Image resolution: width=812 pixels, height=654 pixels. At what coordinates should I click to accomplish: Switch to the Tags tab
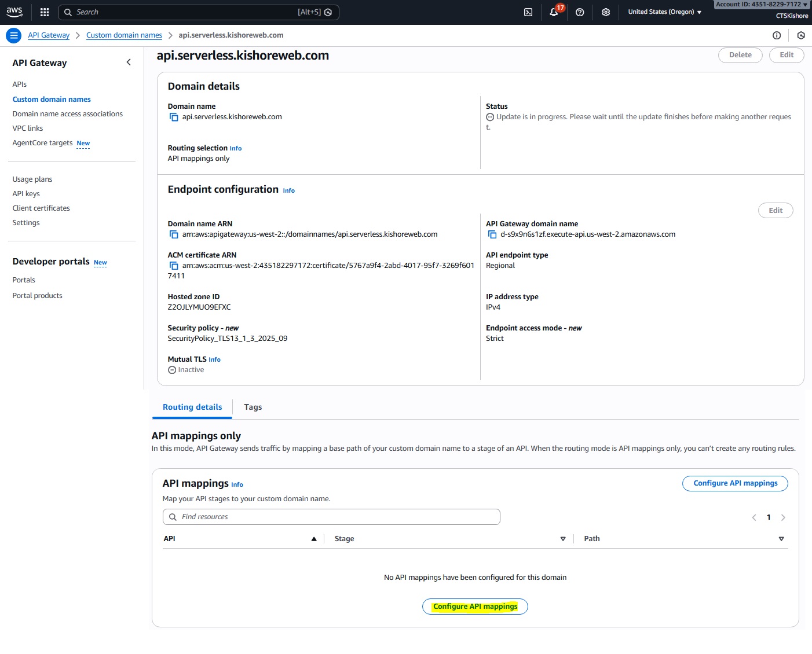(x=253, y=407)
